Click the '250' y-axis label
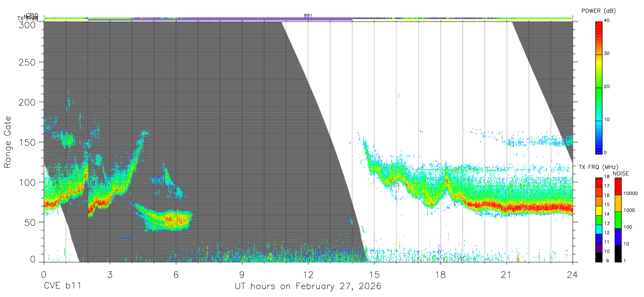644x297 pixels. point(27,62)
